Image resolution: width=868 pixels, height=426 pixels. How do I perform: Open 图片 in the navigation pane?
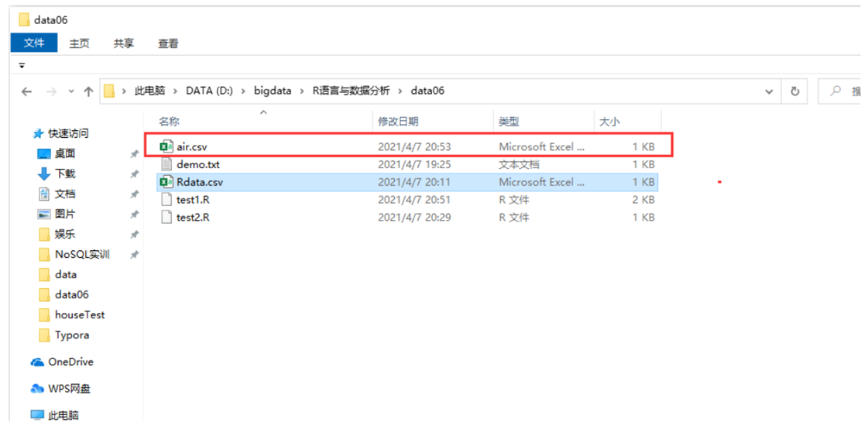coord(65,214)
